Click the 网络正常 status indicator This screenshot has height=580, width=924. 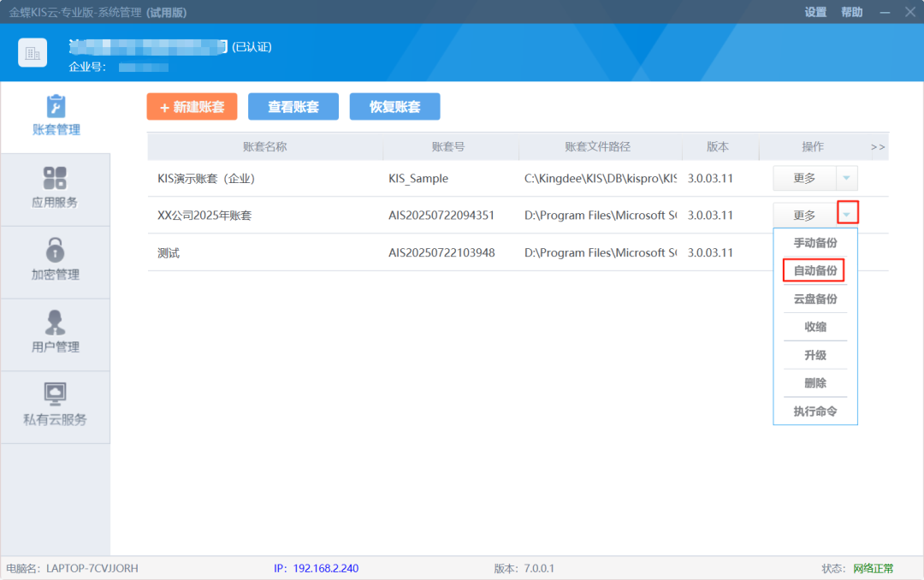874,568
